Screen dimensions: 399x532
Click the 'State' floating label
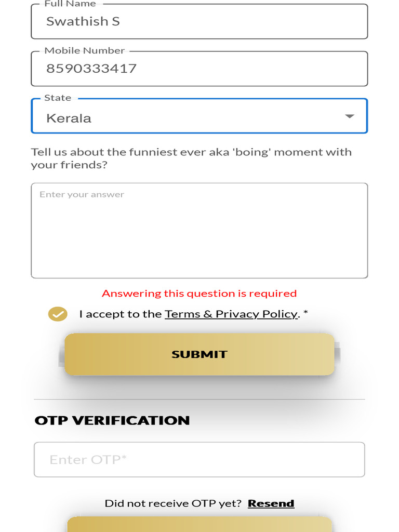click(58, 98)
